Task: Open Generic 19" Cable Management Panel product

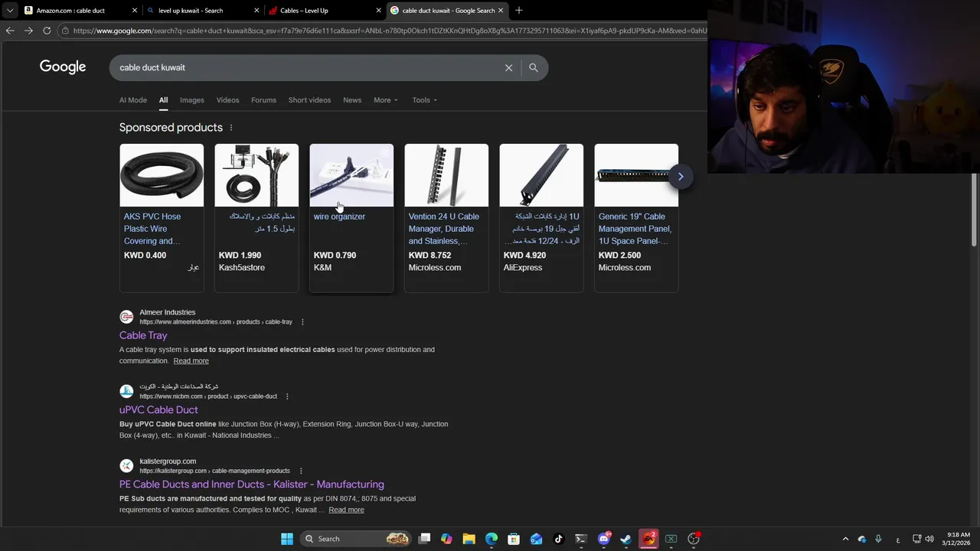Action: tap(635, 229)
